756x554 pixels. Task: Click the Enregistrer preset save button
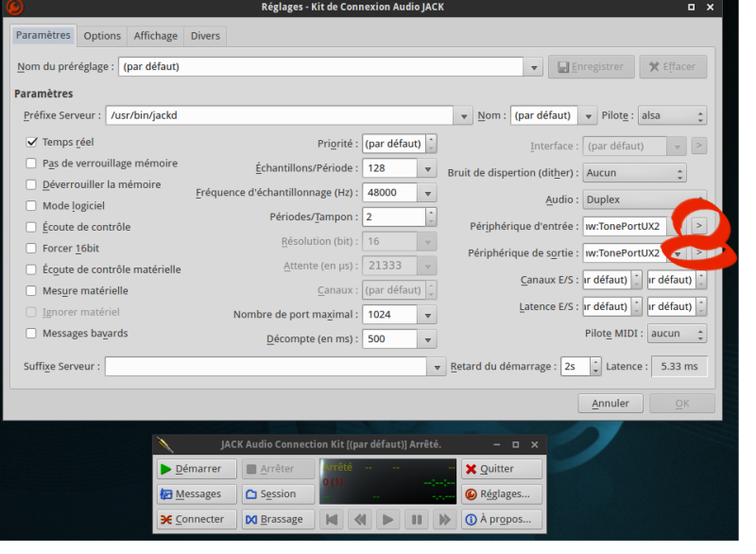pos(592,66)
